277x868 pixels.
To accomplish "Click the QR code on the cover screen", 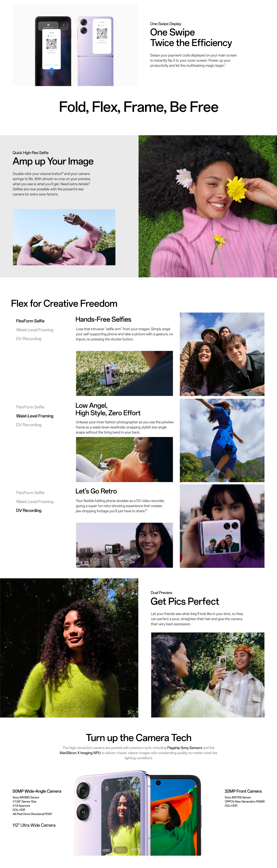I will pyautogui.click(x=102, y=34).
